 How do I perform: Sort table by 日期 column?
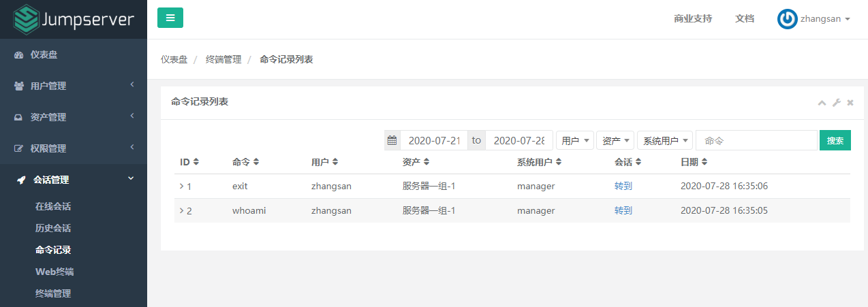[694, 162]
